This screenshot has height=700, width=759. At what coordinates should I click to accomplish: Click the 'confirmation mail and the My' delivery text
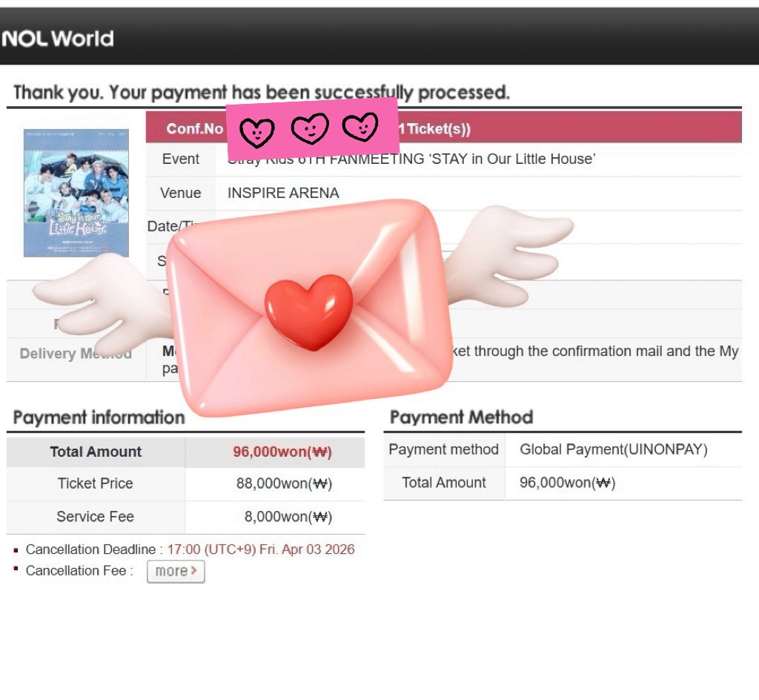646,351
